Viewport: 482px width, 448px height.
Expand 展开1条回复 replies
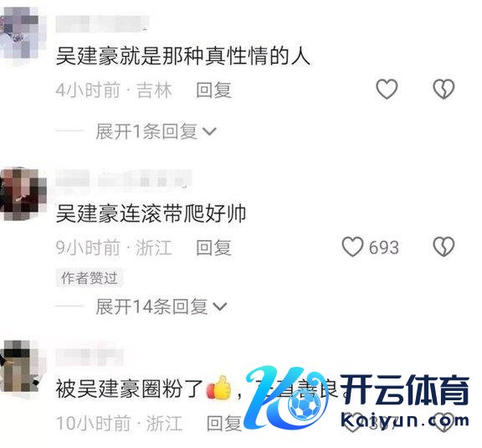pyautogui.click(x=146, y=131)
